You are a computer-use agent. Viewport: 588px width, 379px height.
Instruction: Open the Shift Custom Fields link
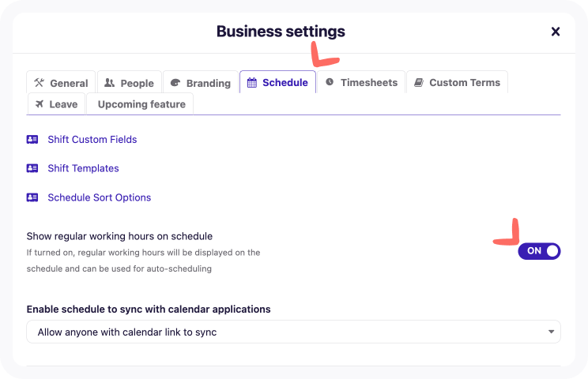tap(92, 139)
